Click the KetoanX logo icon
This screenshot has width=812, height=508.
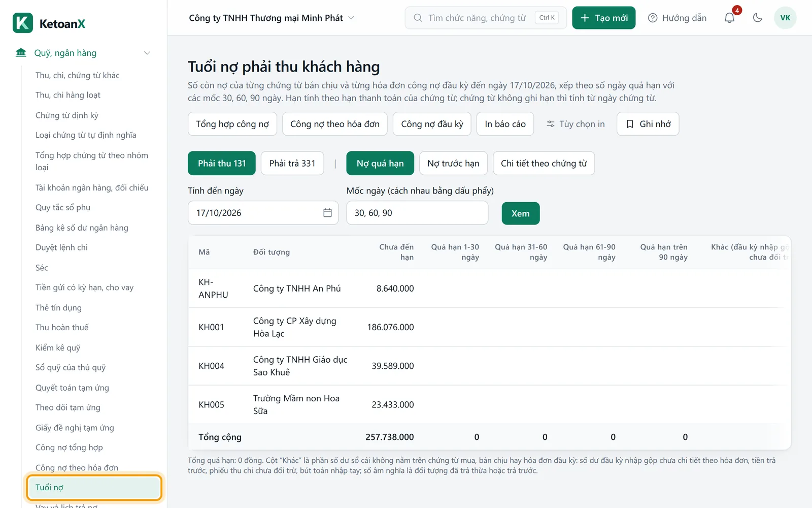[23, 23]
